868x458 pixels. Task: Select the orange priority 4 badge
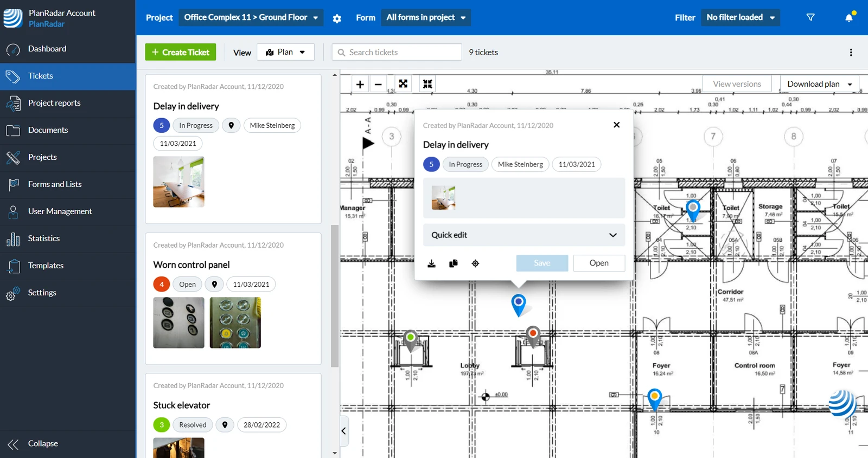click(162, 284)
